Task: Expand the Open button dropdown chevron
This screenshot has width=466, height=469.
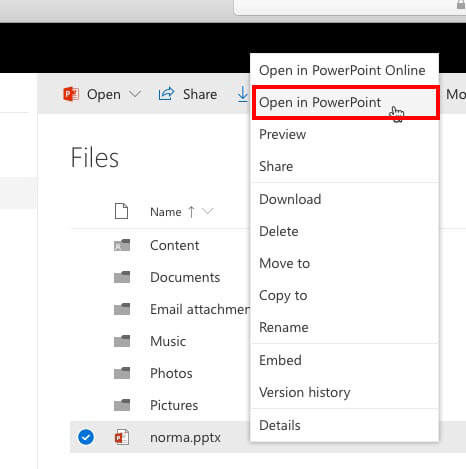Action: click(135, 94)
